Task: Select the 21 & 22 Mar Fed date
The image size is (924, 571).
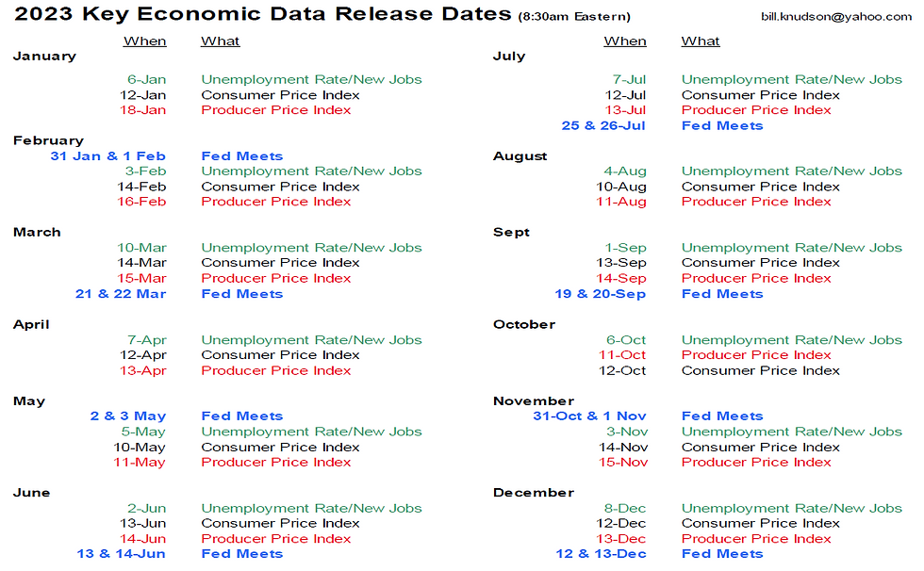Action: (121, 294)
